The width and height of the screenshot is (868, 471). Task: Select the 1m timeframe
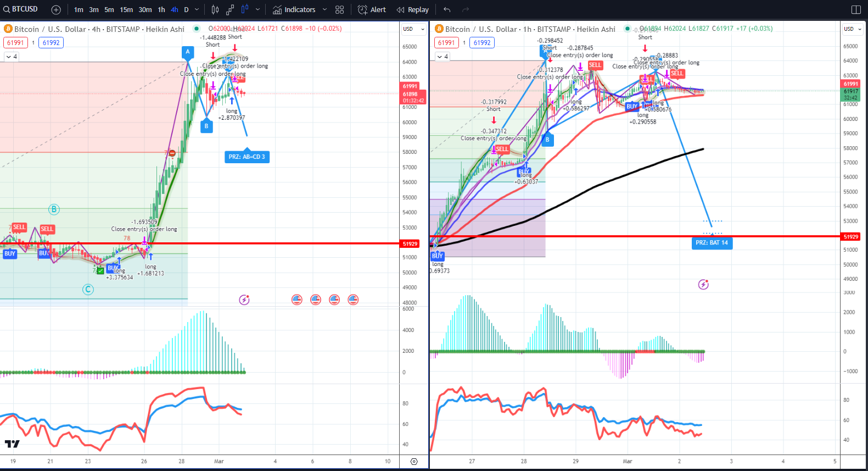(79, 9)
